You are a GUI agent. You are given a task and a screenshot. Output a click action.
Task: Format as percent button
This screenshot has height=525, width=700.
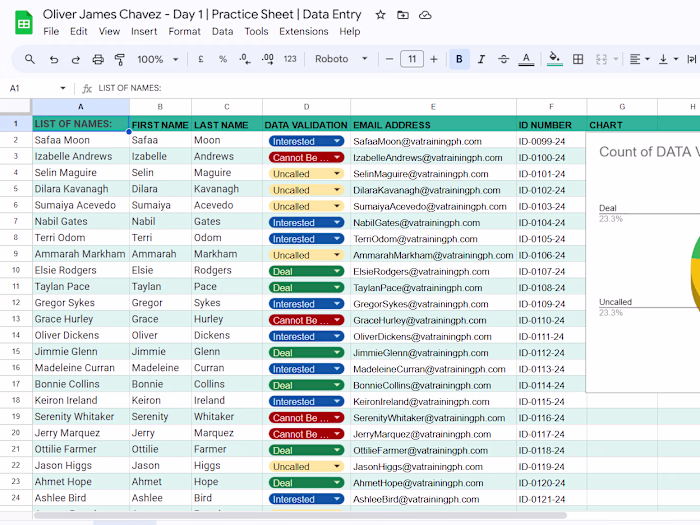coord(223,59)
